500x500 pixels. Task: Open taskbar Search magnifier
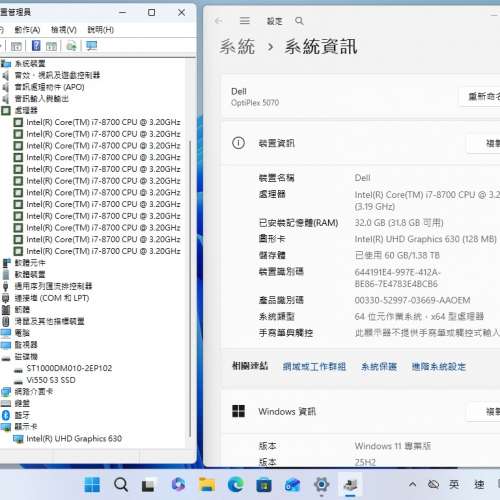[121, 485]
